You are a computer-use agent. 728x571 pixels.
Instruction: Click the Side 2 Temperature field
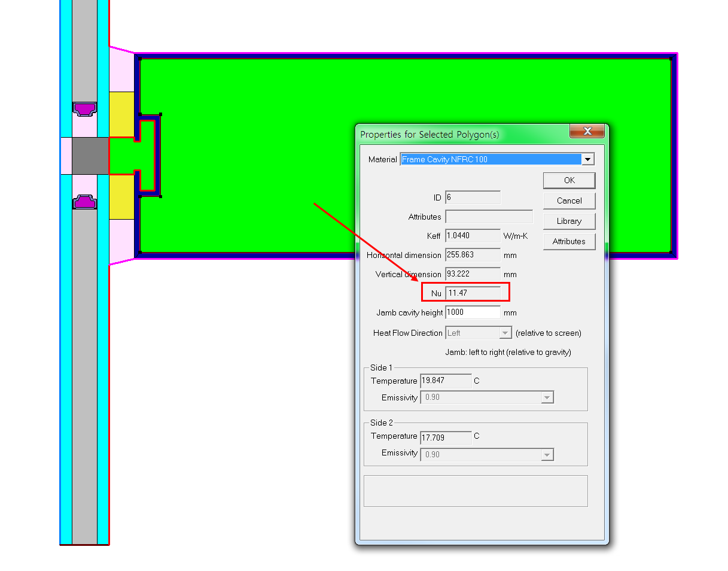click(446, 438)
